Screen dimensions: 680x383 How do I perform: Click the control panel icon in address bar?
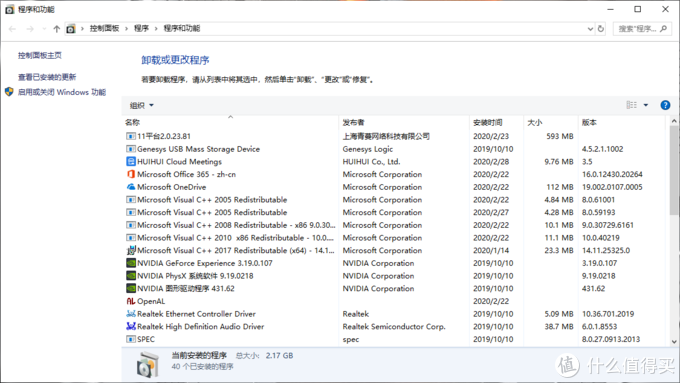click(x=71, y=29)
